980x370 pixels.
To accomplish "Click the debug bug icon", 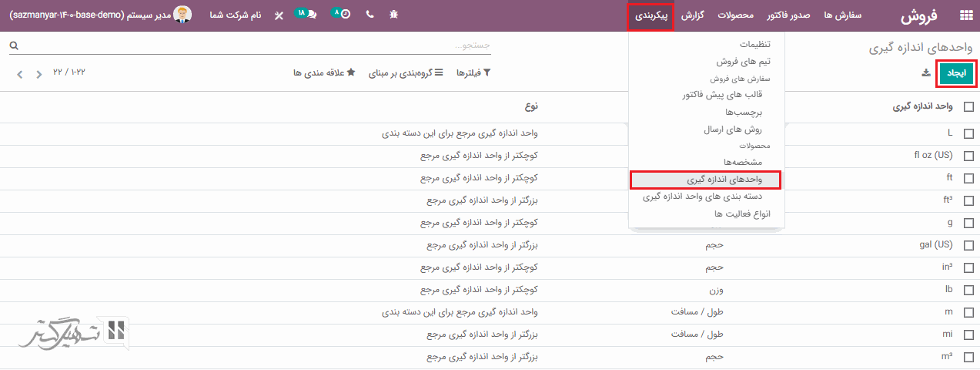I will pyautogui.click(x=394, y=15).
